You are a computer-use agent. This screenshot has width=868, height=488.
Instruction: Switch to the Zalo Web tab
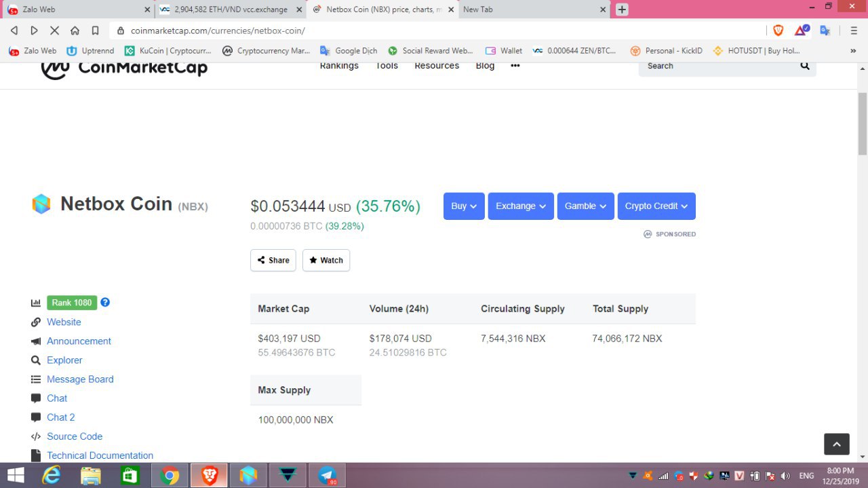79,10
